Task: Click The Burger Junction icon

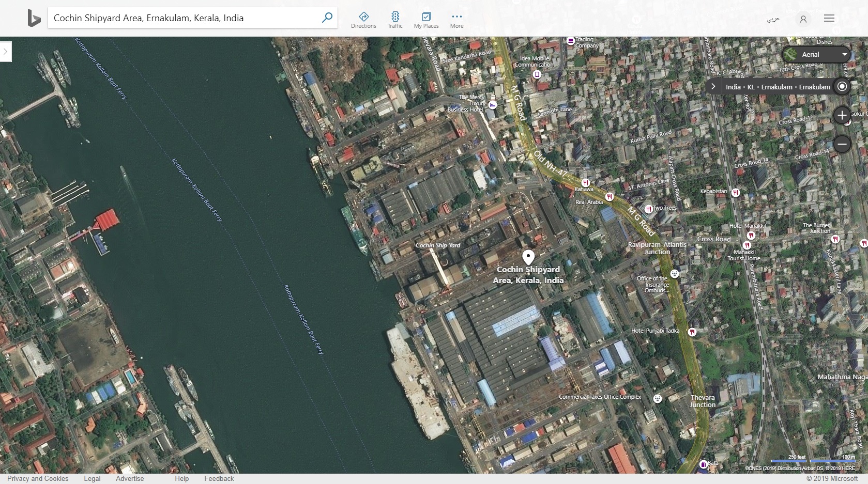Action: (835, 239)
